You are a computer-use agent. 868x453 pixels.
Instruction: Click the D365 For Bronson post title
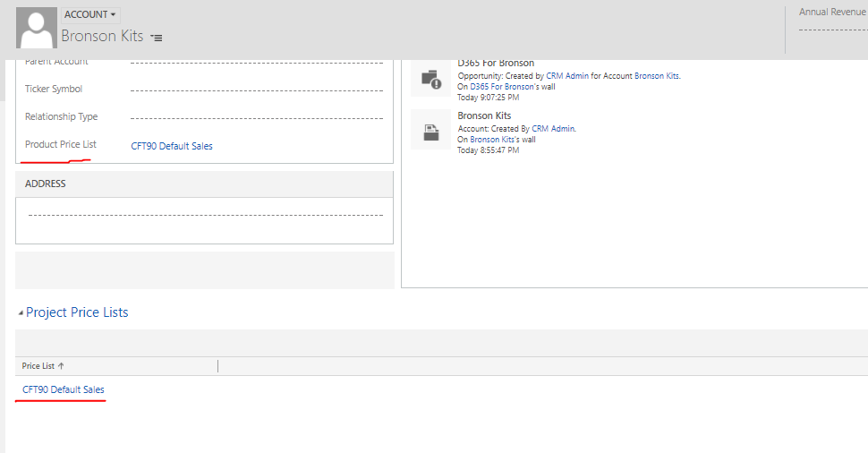pos(496,64)
